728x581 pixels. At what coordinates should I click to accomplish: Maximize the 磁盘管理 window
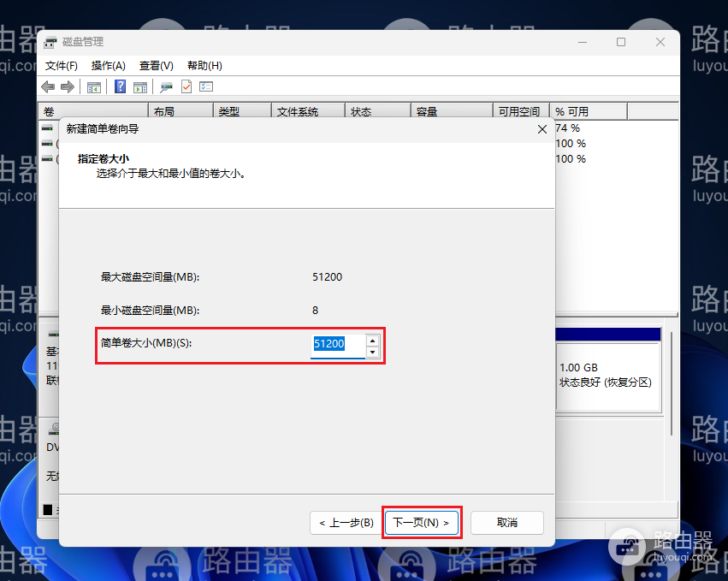[x=621, y=42]
